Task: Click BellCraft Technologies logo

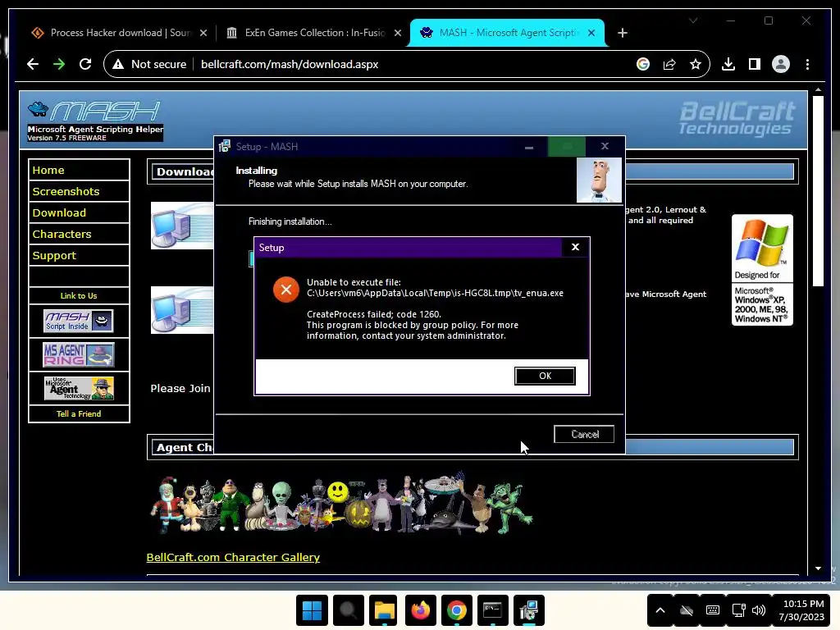Action: coord(737,118)
